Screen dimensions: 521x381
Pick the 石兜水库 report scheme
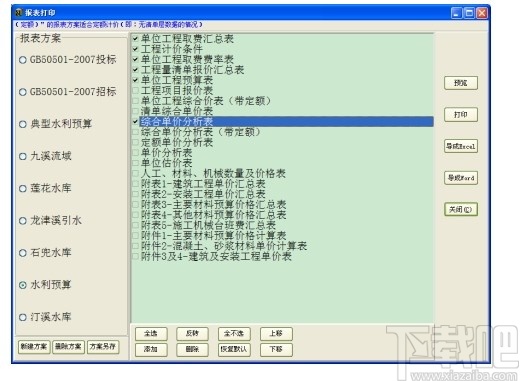point(23,253)
